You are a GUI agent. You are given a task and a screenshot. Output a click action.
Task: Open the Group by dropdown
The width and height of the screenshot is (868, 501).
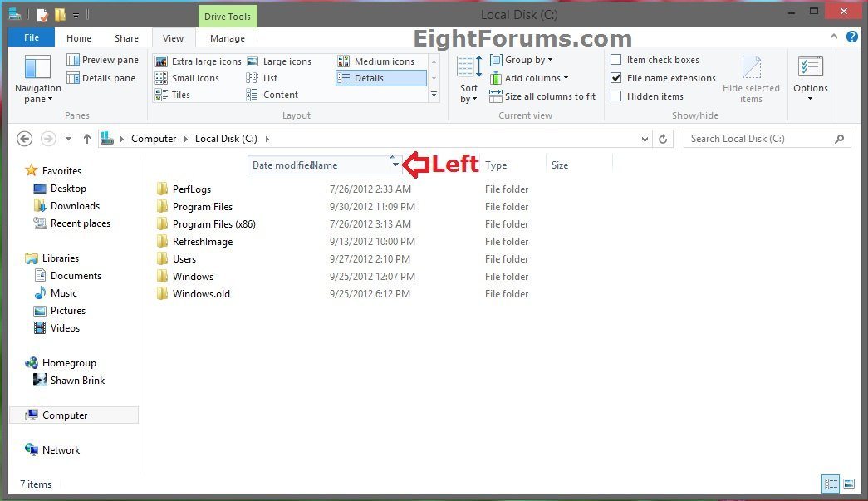522,60
